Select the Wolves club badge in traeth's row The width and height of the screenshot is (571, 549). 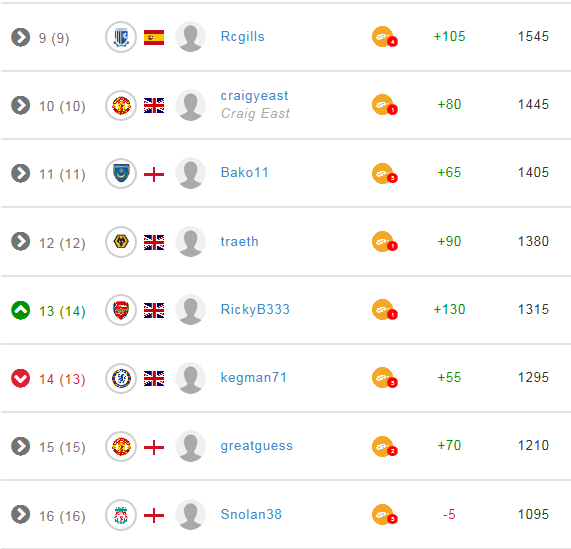[121, 242]
